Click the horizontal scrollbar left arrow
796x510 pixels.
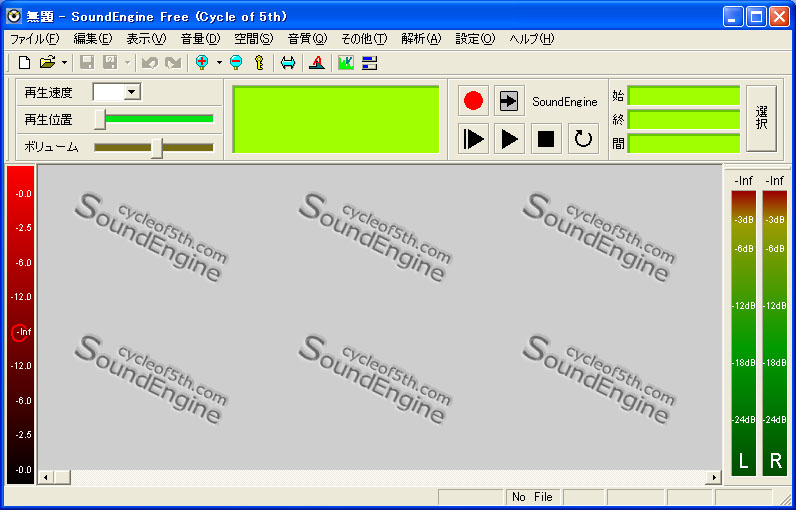point(45,477)
